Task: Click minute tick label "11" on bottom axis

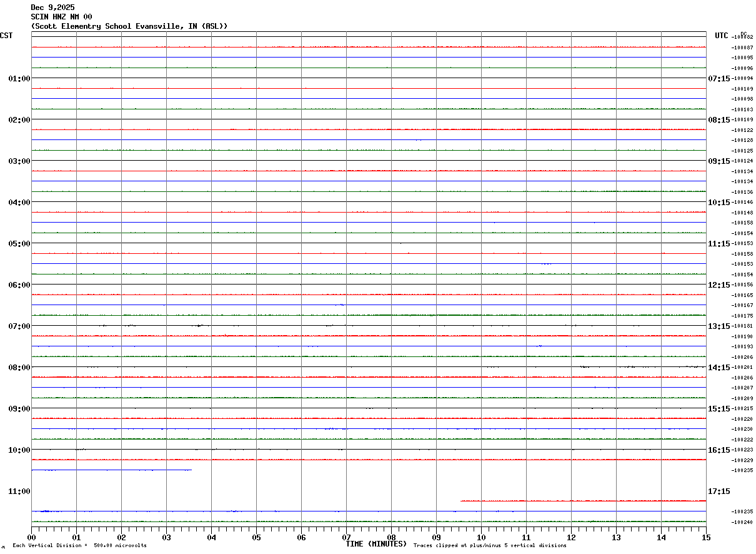Action: [526, 538]
